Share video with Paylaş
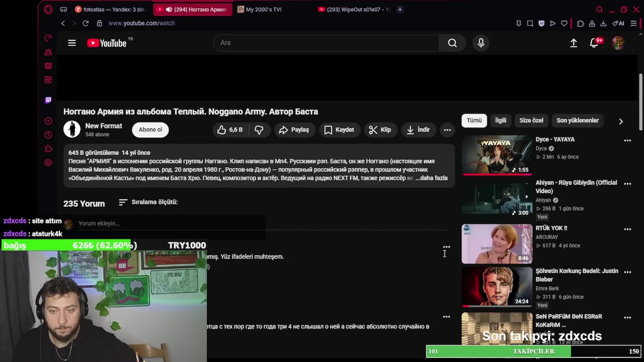644x362 pixels. tap(294, 130)
